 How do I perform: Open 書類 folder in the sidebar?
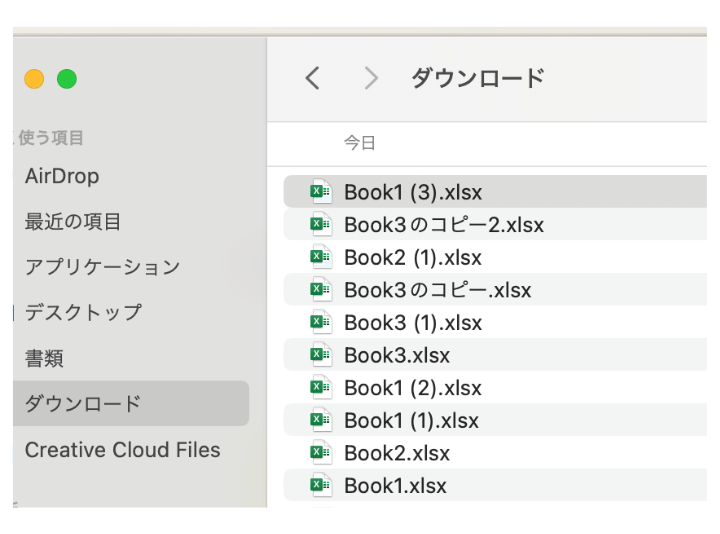coord(44,358)
